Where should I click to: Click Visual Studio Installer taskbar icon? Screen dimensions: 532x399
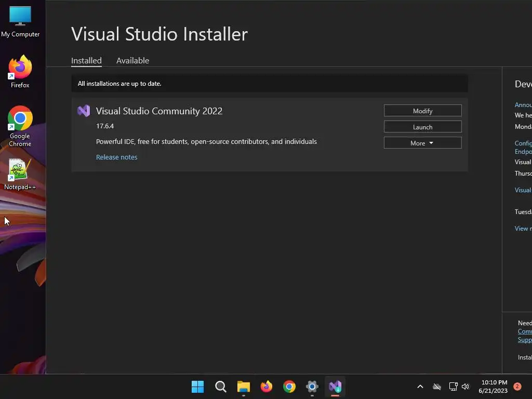[335, 387]
